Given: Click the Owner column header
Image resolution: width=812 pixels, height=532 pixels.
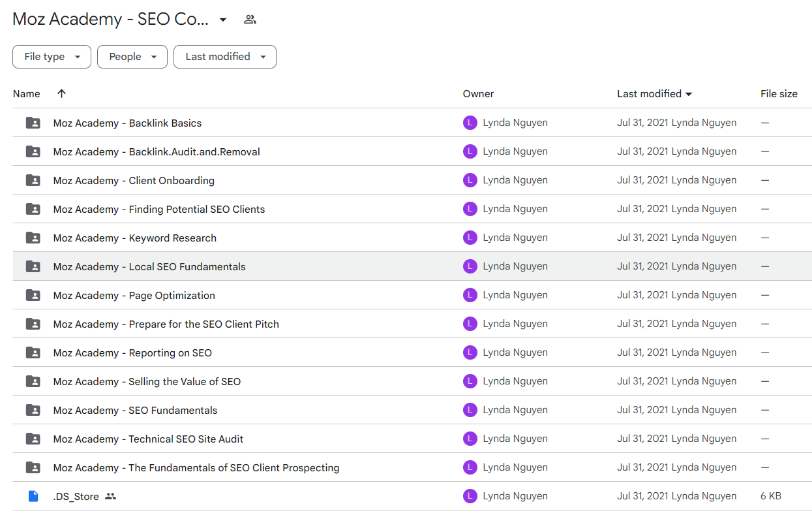Looking at the screenshot, I should pos(479,94).
